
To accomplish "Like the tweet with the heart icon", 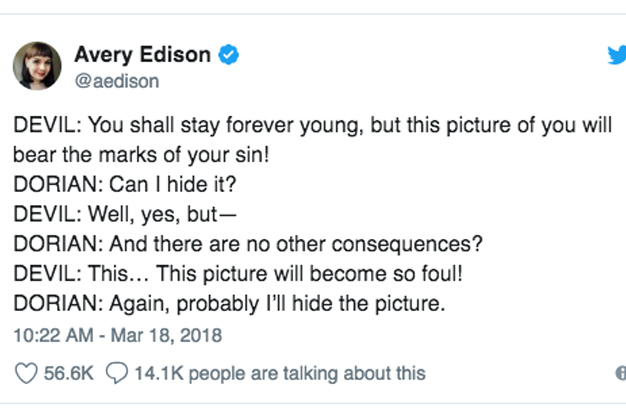I will [x=27, y=373].
